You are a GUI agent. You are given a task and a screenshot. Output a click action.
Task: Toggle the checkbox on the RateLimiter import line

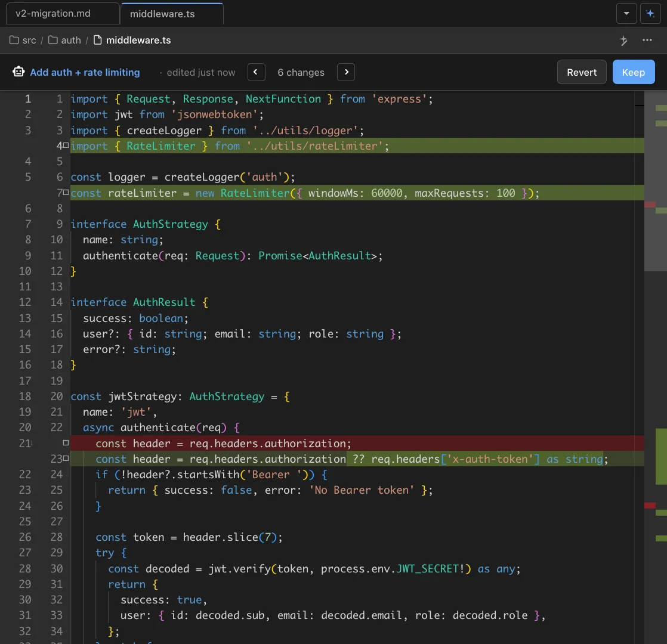click(x=65, y=145)
